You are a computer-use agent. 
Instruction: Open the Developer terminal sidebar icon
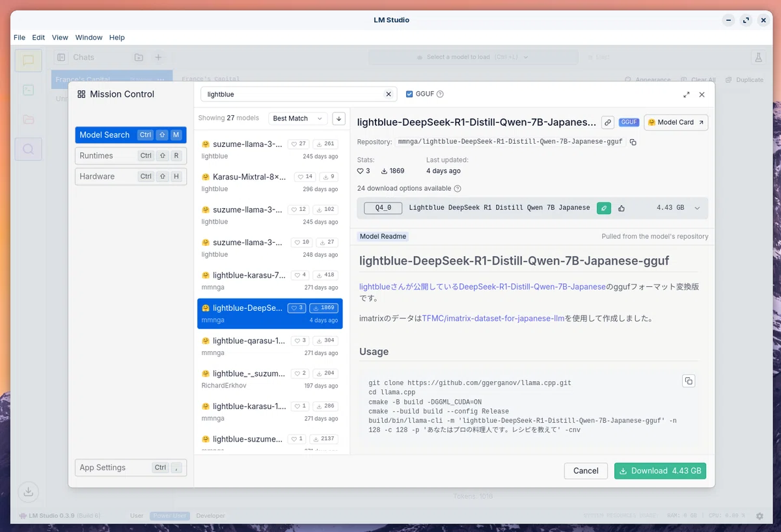tap(28, 90)
